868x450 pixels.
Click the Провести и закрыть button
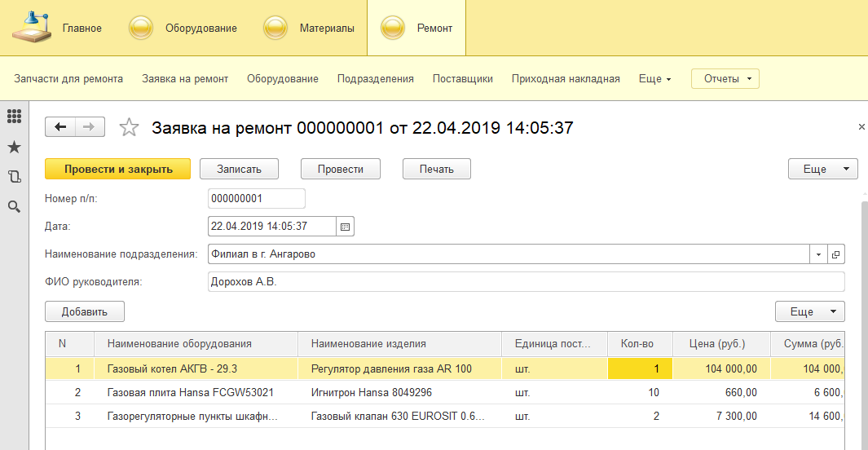(118, 169)
